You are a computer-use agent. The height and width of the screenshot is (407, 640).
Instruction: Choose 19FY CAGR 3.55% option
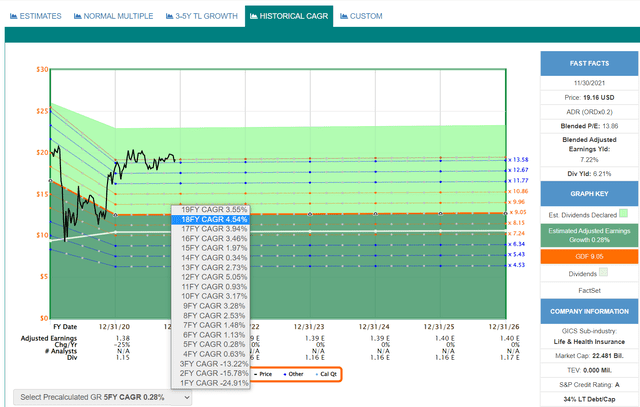[210, 210]
